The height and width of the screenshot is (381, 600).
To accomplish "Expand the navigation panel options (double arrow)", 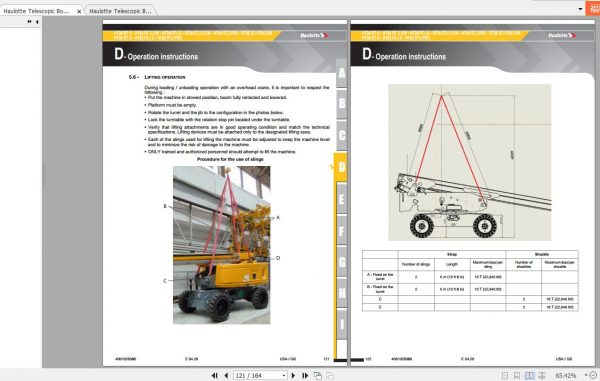I will [29, 22].
